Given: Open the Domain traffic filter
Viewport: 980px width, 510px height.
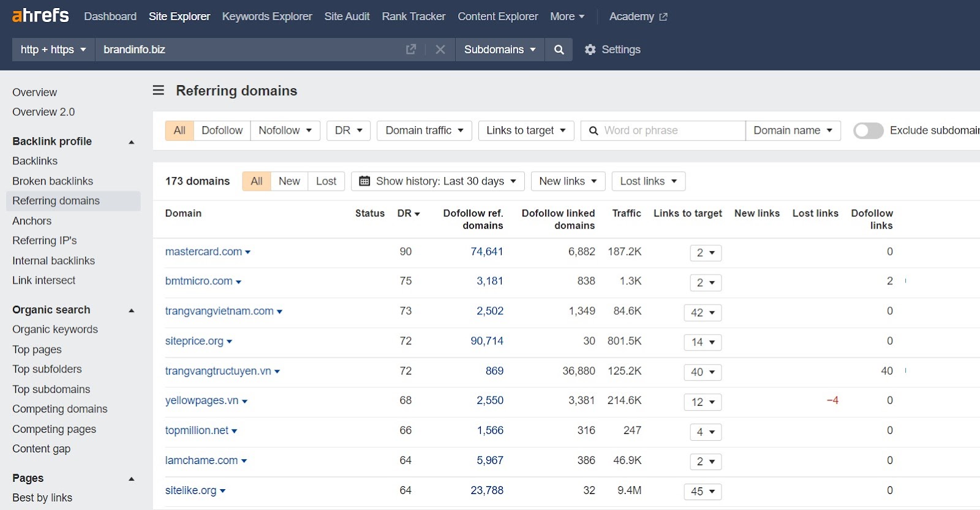Looking at the screenshot, I should (424, 131).
